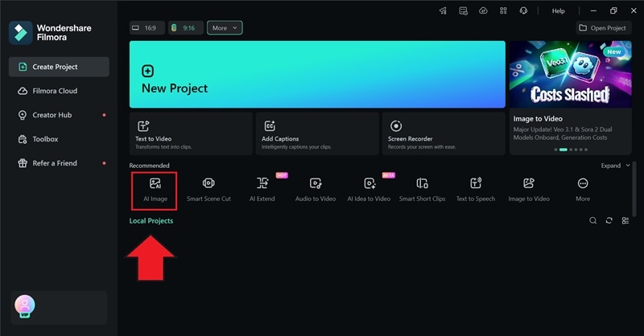Open Filmora Cloud in sidebar
The image size is (644, 336).
pos(59,91)
